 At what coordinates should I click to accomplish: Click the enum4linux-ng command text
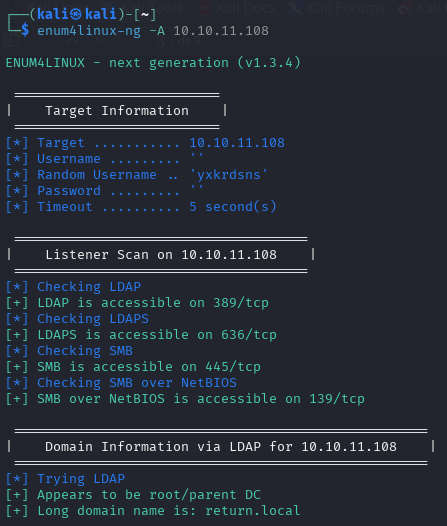point(89,31)
